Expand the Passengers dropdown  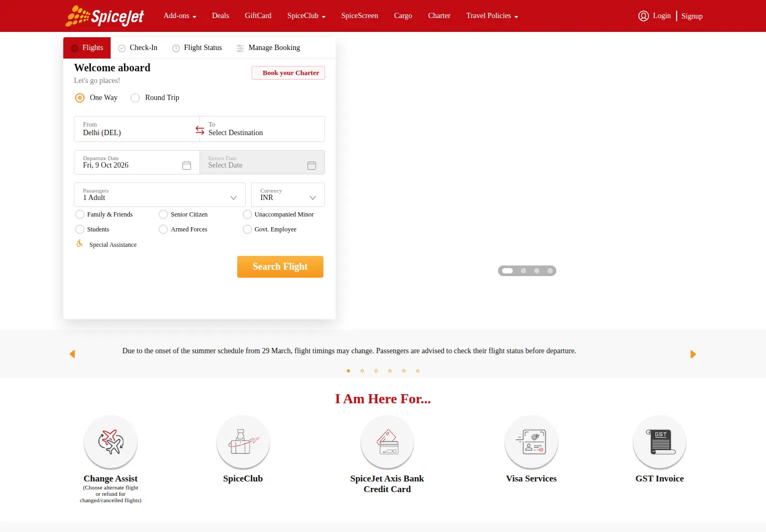[x=160, y=195]
